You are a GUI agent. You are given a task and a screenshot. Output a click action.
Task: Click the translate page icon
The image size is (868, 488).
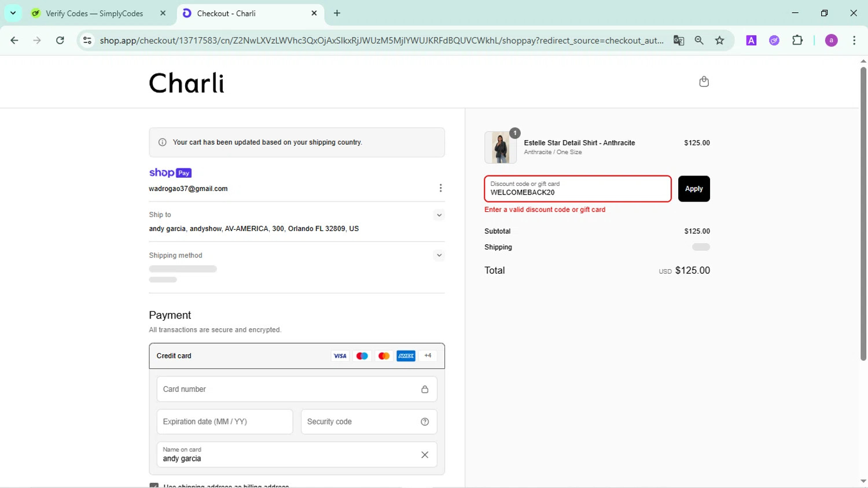pos(679,41)
